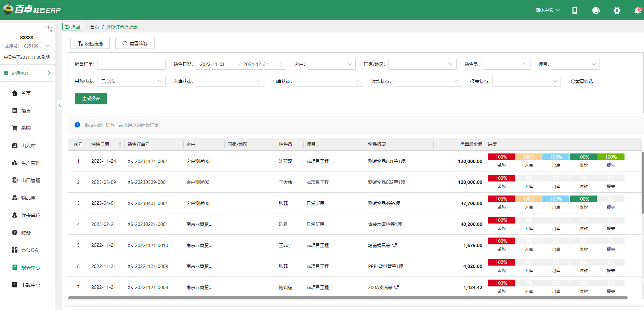Open the settings gear icon

[x=617, y=11]
